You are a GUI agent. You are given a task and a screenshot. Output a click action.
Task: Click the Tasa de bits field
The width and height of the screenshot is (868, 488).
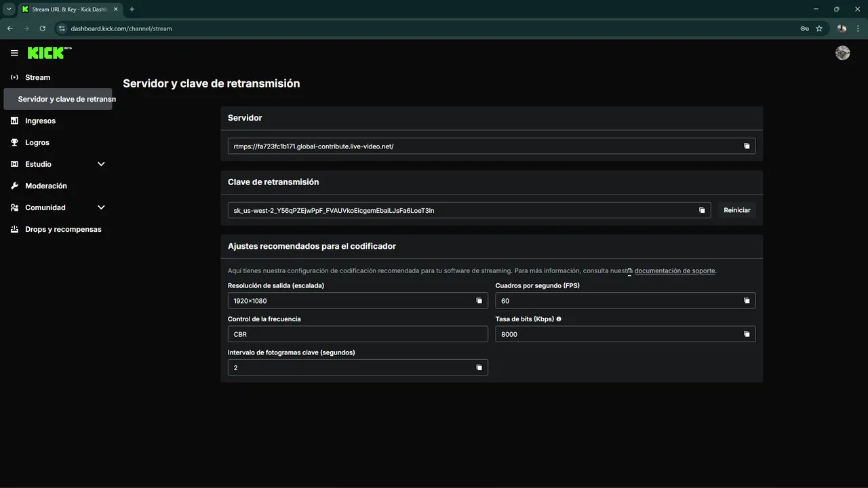click(x=625, y=334)
